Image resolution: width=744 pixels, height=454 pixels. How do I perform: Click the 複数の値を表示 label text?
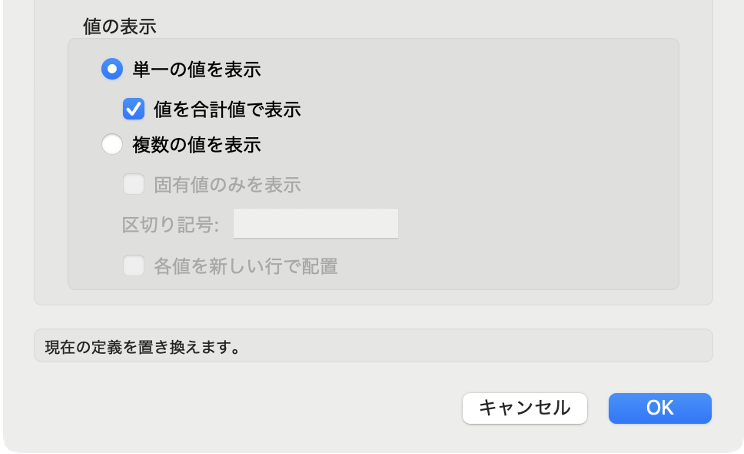click(197, 145)
